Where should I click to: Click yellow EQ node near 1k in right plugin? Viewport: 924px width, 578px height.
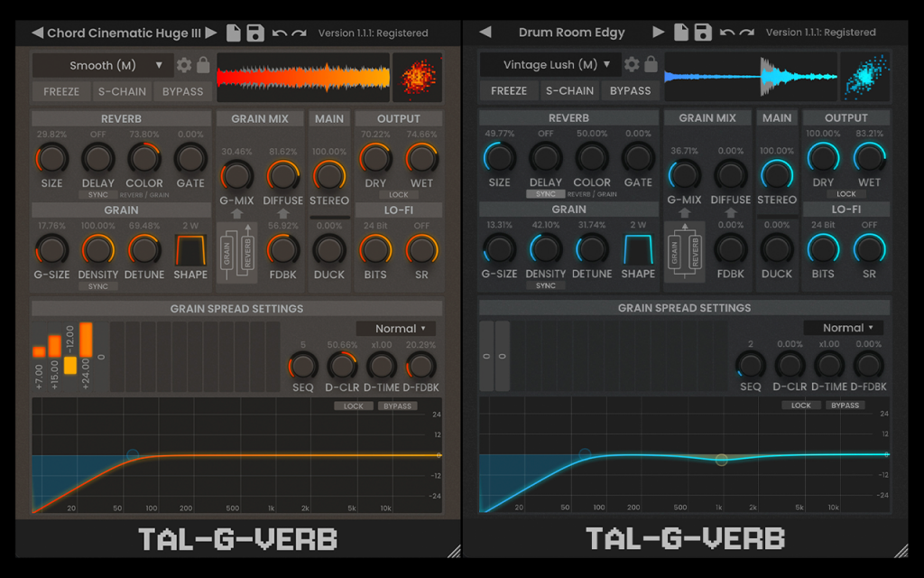(721, 460)
